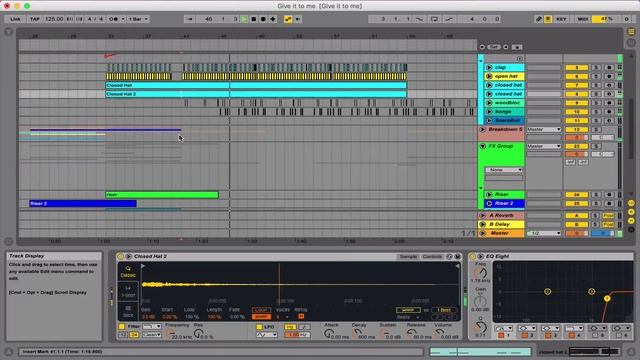
Task: Toggle the Warp button in Simpler
Action: coord(407,310)
